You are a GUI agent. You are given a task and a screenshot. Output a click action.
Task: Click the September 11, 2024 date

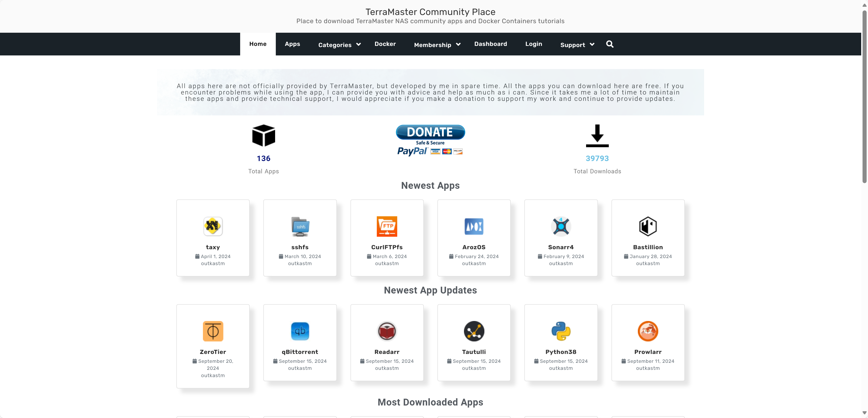[651, 361]
